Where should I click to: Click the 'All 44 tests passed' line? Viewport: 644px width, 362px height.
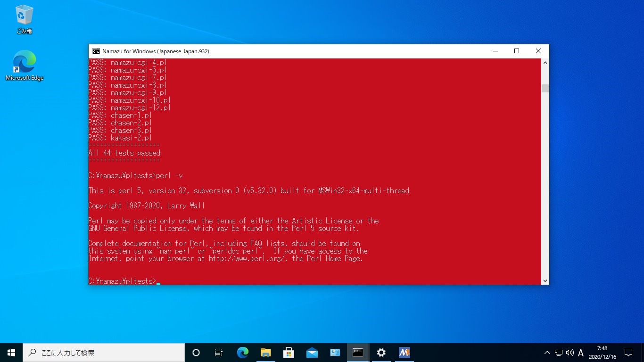[124, 153]
